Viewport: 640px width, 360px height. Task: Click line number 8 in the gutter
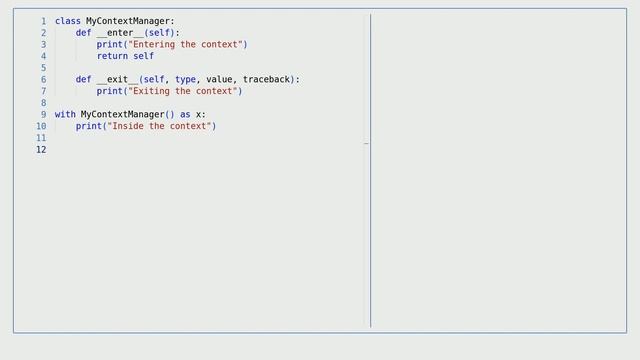43,103
